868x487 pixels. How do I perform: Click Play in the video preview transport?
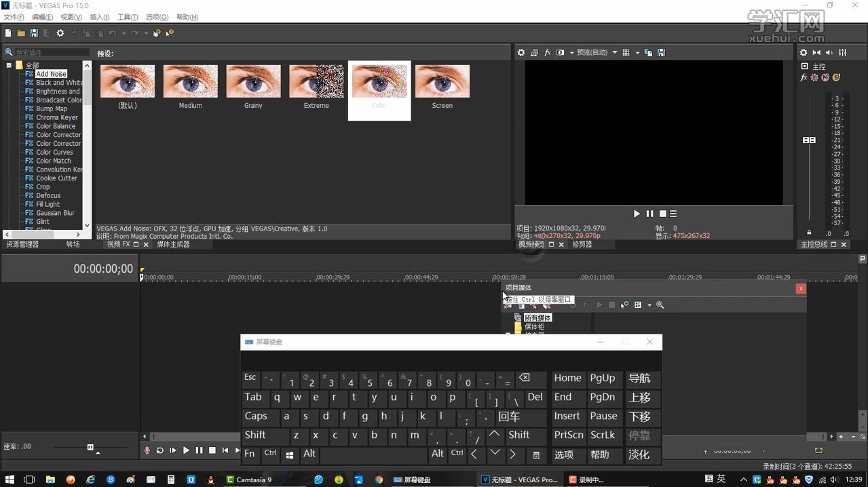[637, 214]
